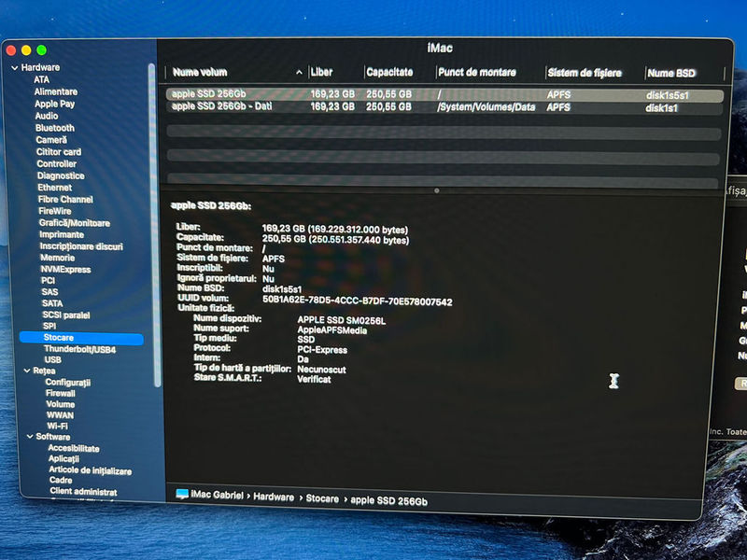Screen dimensions: 747x560
Task: Open Thunderbolt/USB4 in the sidebar
Action: coord(79,349)
